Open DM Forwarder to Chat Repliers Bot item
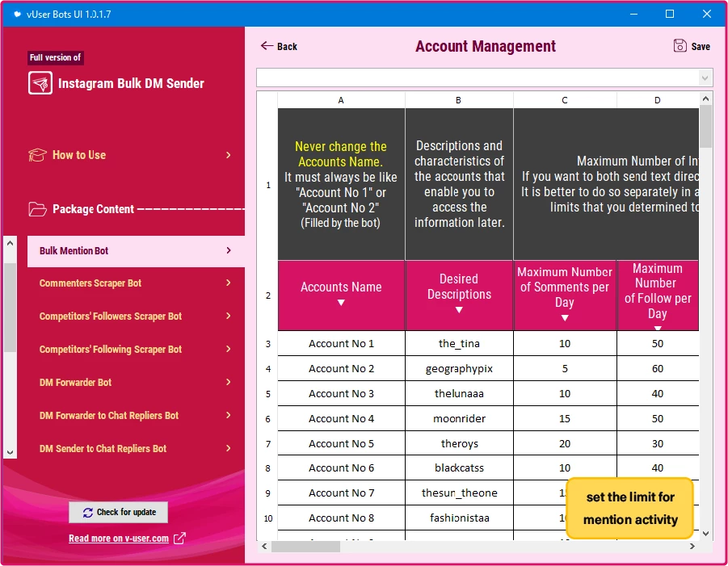 click(x=136, y=416)
